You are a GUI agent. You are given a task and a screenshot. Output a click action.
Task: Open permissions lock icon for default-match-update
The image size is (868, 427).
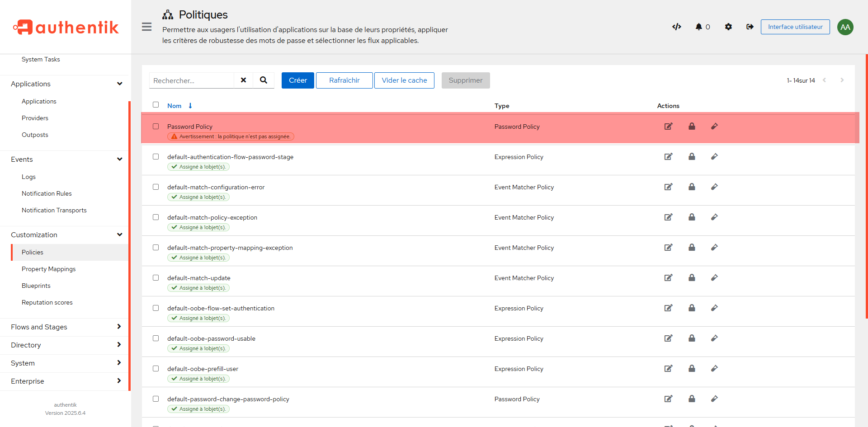692,278
